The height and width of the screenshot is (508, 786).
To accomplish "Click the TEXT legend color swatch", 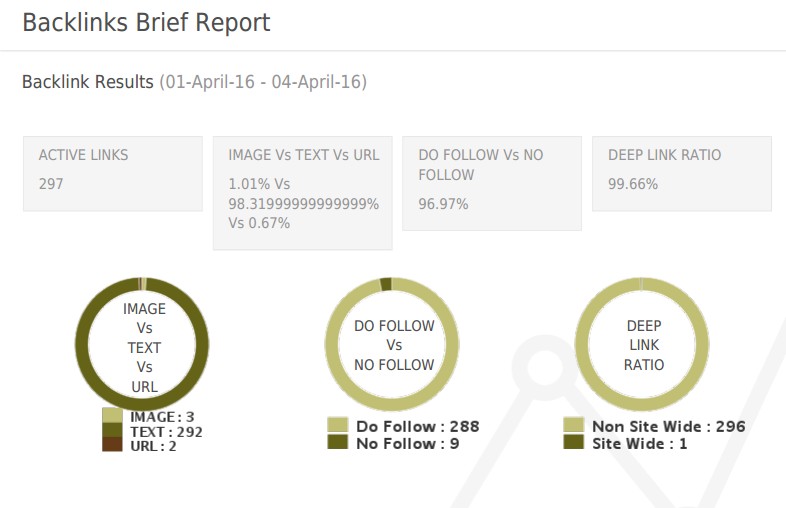I will click(112, 430).
